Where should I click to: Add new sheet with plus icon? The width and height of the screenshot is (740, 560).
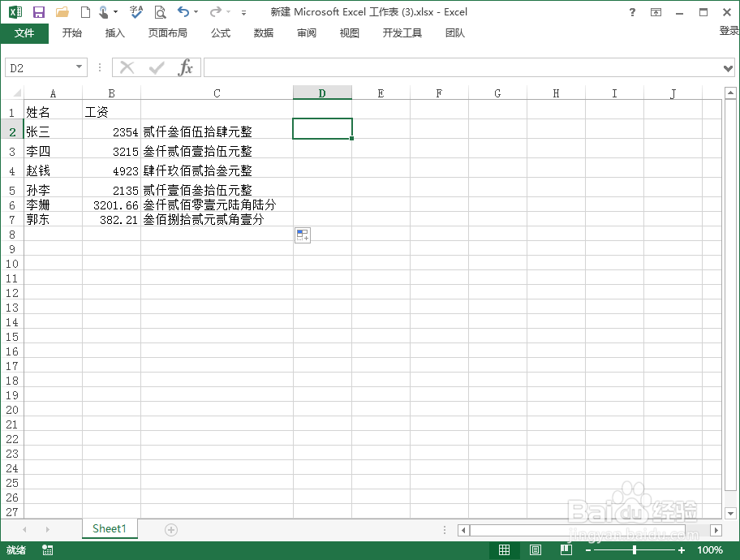pyautogui.click(x=171, y=530)
